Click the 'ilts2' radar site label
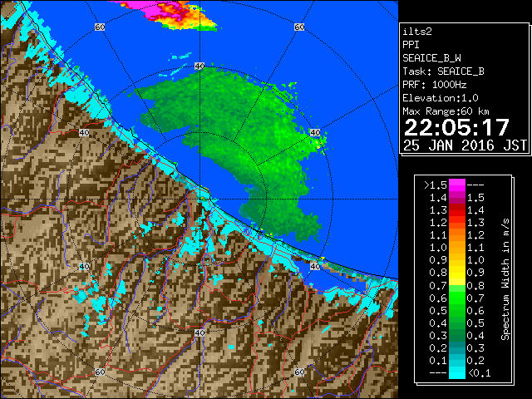 pyautogui.click(x=417, y=32)
